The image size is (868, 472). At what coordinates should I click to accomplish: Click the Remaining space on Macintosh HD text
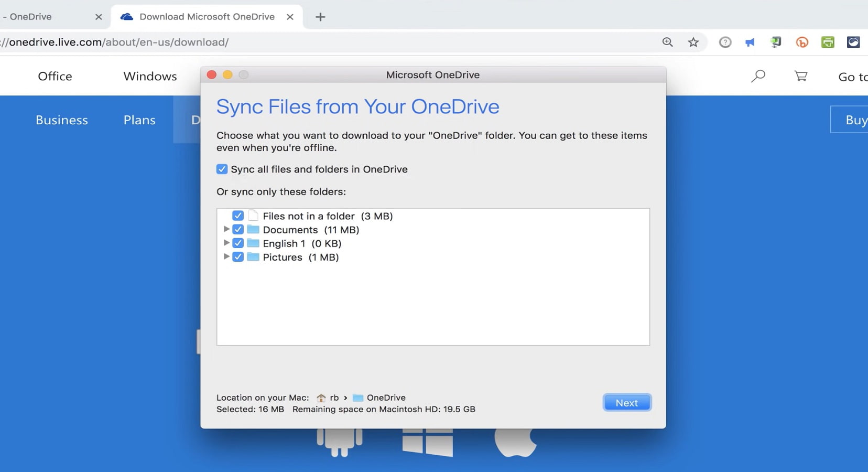pos(384,409)
